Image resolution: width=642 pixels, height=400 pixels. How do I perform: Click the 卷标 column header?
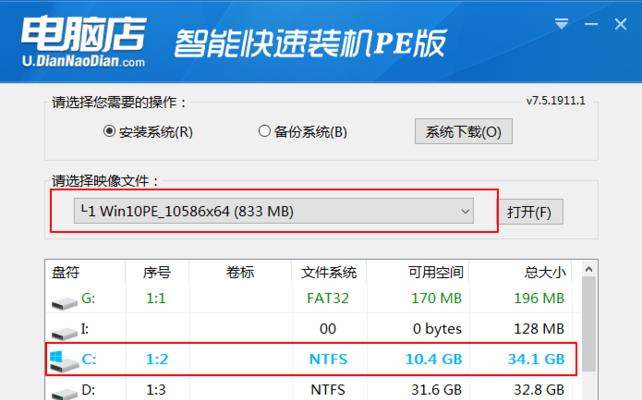click(240, 272)
